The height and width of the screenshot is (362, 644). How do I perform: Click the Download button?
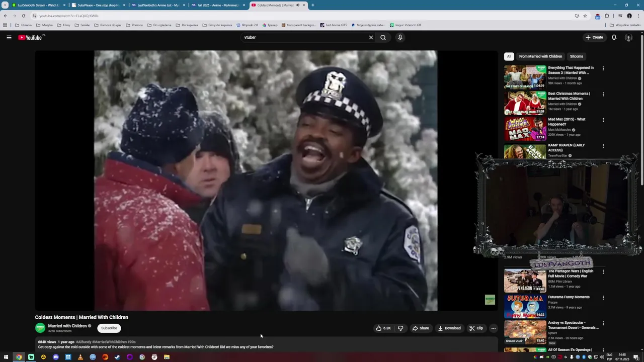tap(449, 328)
